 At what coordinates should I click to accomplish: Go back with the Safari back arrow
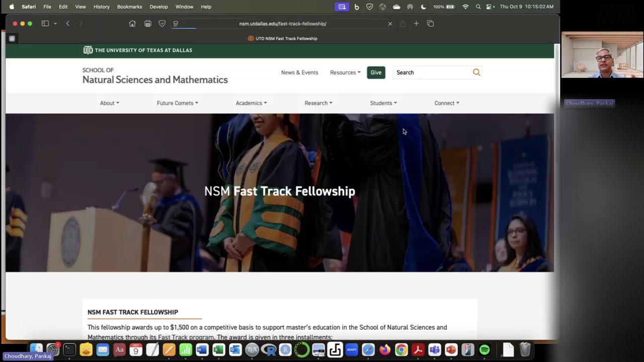pos(68,24)
